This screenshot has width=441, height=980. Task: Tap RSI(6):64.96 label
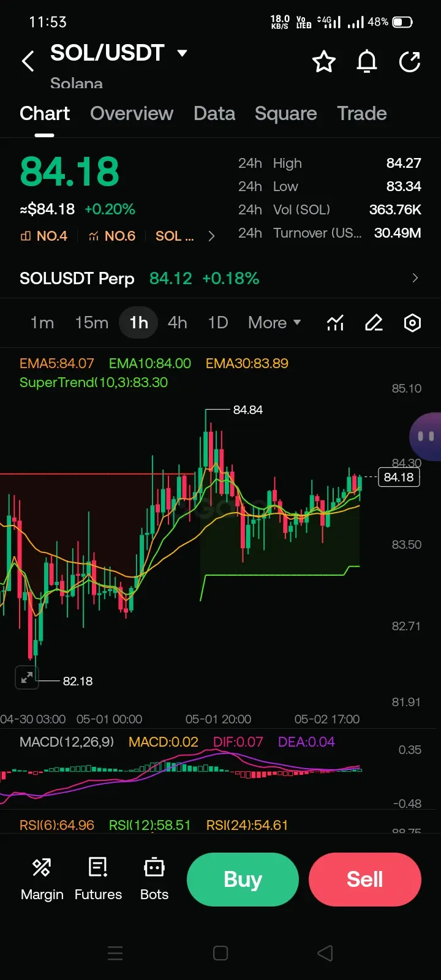point(57,825)
